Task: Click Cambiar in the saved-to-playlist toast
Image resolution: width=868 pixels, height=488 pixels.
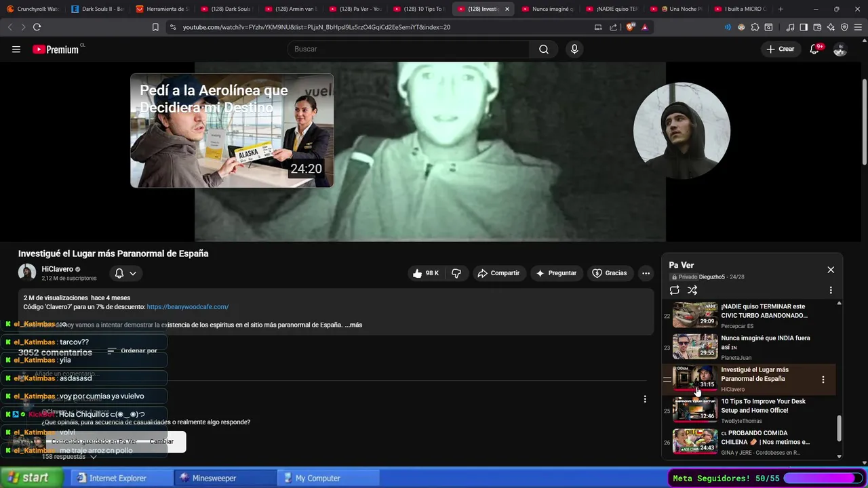Action: point(161,441)
